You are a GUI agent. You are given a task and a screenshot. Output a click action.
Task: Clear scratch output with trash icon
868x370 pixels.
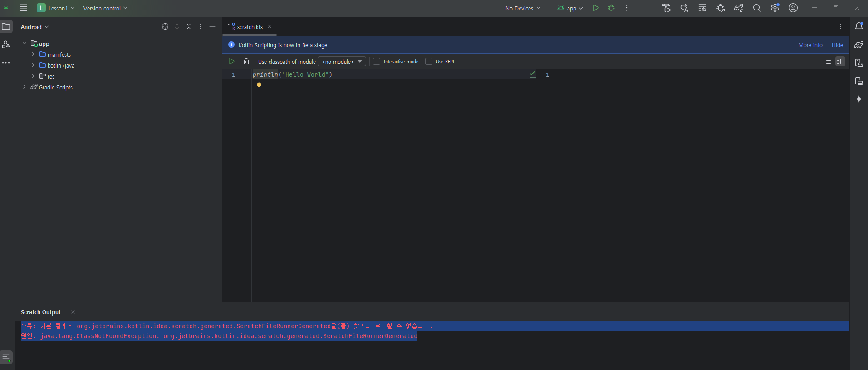tap(246, 61)
